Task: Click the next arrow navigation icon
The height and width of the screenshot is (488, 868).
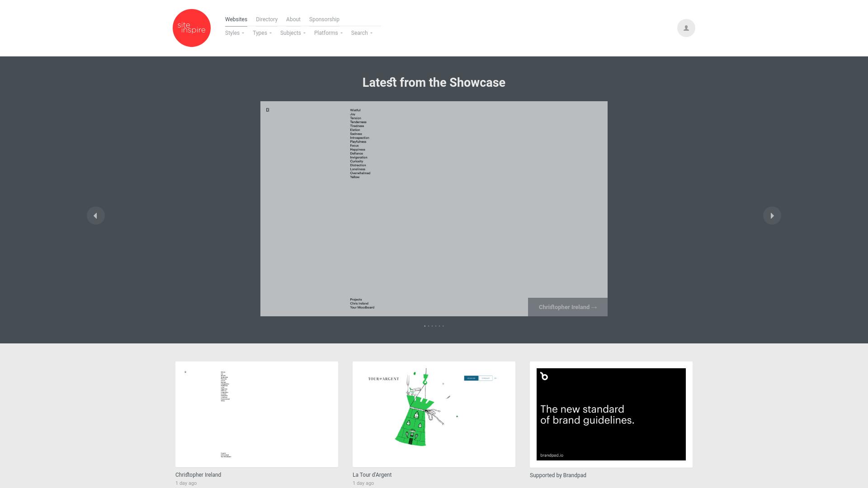Action: 772,216
